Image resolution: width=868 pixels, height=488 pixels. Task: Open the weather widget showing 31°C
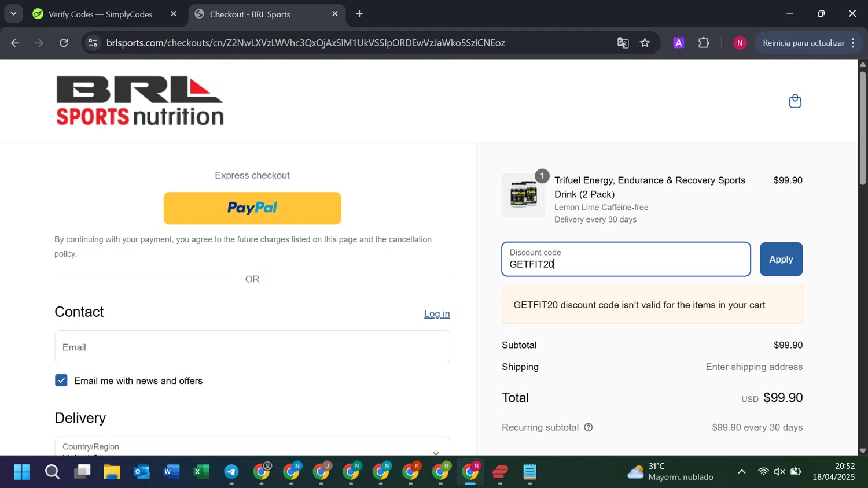[x=671, y=472]
